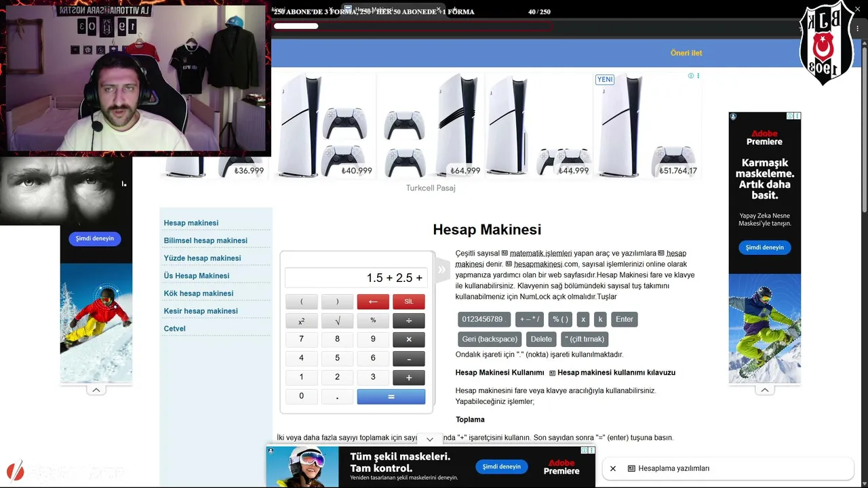Click the decimal point key
This screenshot has height=488, width=868.
(337, 396)
